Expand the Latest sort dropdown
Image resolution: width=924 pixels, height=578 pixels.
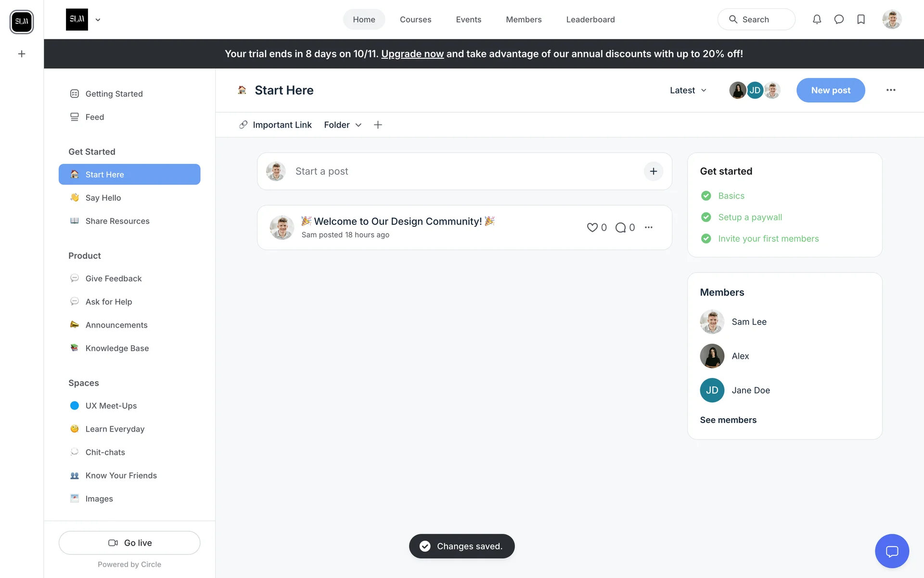[688, 90]
